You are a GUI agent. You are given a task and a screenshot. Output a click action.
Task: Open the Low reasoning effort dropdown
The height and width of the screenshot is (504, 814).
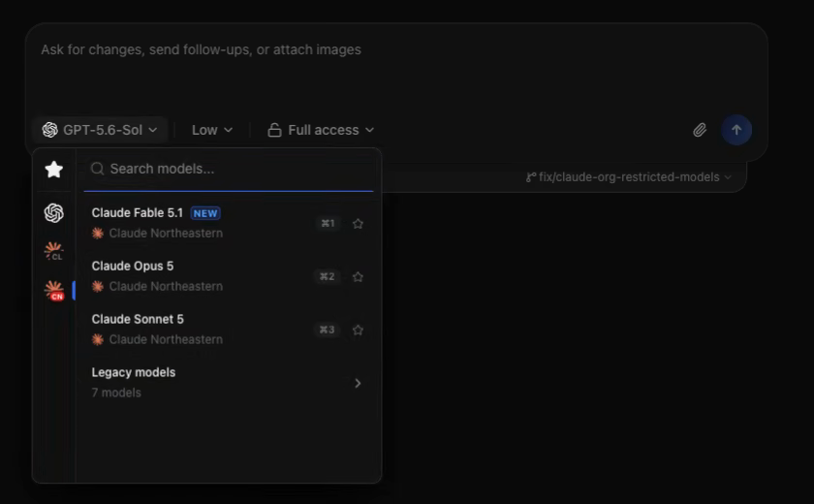coord(212,130)
